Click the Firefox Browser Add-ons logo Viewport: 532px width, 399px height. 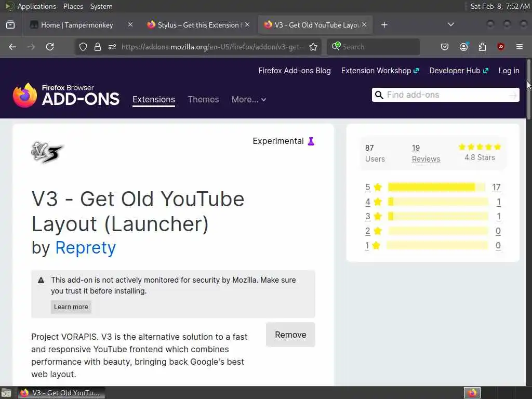point(66,96)
